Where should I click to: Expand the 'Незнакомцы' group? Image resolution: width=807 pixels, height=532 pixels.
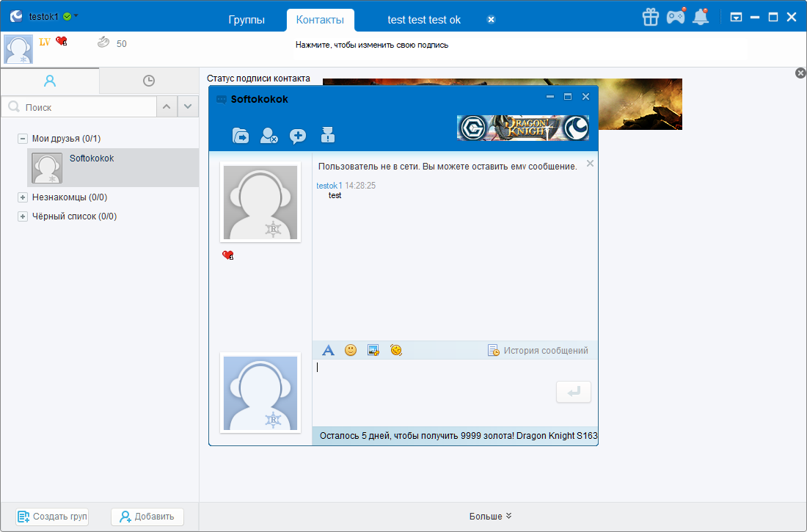point(23,197)
